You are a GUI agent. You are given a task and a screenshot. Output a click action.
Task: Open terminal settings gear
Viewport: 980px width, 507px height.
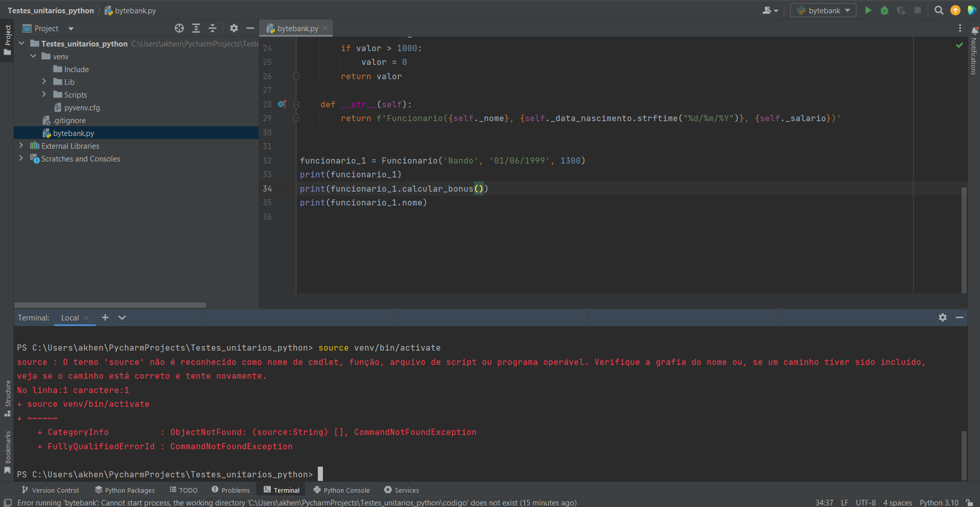coord(943,317)
